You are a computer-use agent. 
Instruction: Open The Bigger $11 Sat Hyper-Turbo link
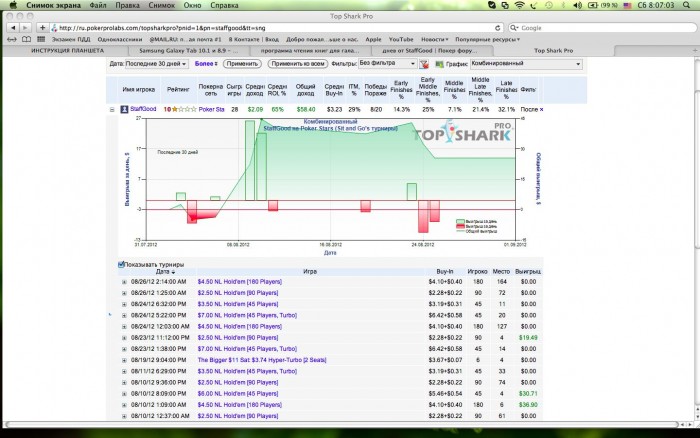[x=262, y=360]
